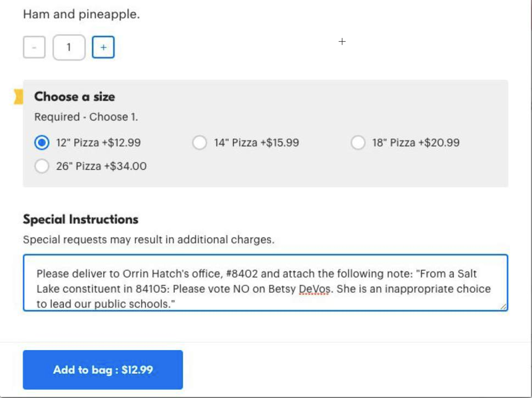
Task: Click the textarea resize handle corner
Action: click(503, 307)
